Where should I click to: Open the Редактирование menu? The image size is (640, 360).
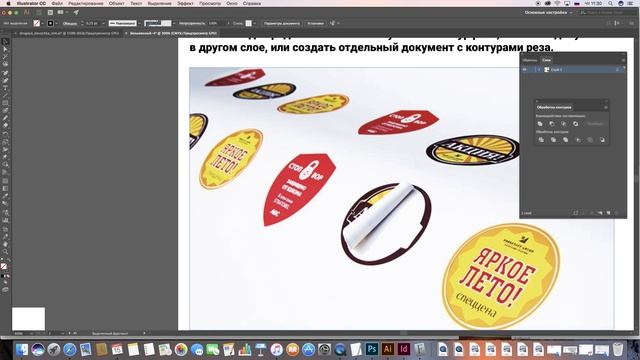tap(86, 3)
